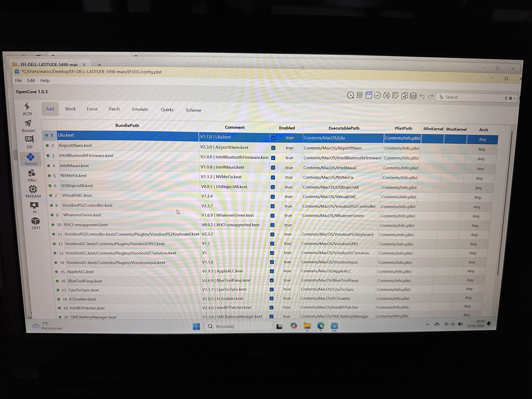Click the Wi-Fi icon in system tray
The image size is (532, 399).
(446, 324)
